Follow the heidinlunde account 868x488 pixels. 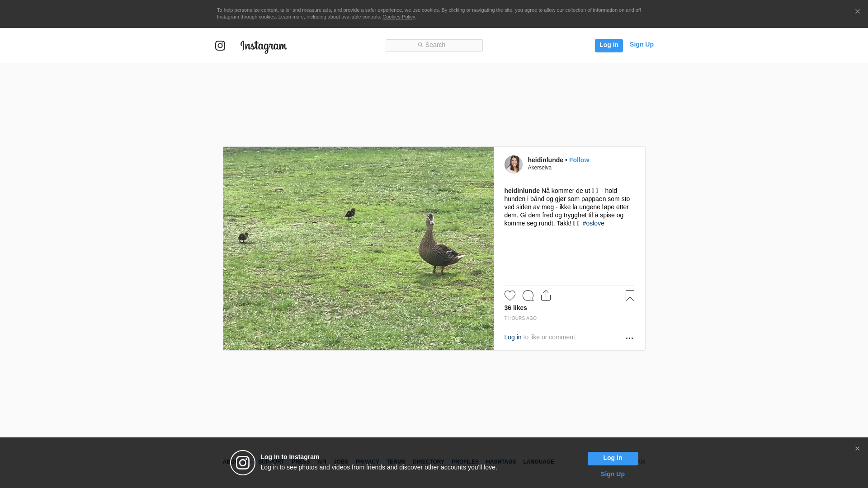click(x=579, y=160)
